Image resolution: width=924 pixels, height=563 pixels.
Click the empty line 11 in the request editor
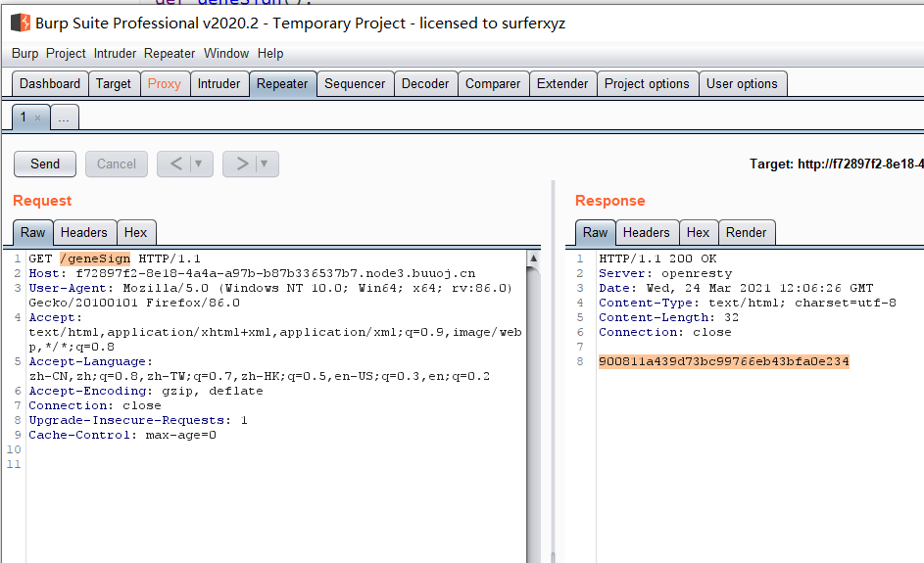click(277, 465)
